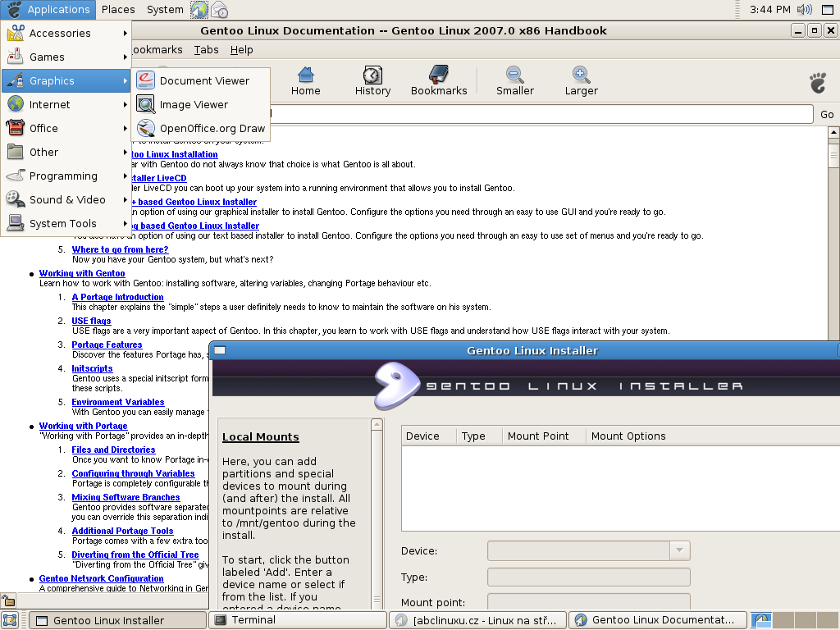The image size is (840, 630).
Task: Open the System panel menu
Action: tap(165, 9)
